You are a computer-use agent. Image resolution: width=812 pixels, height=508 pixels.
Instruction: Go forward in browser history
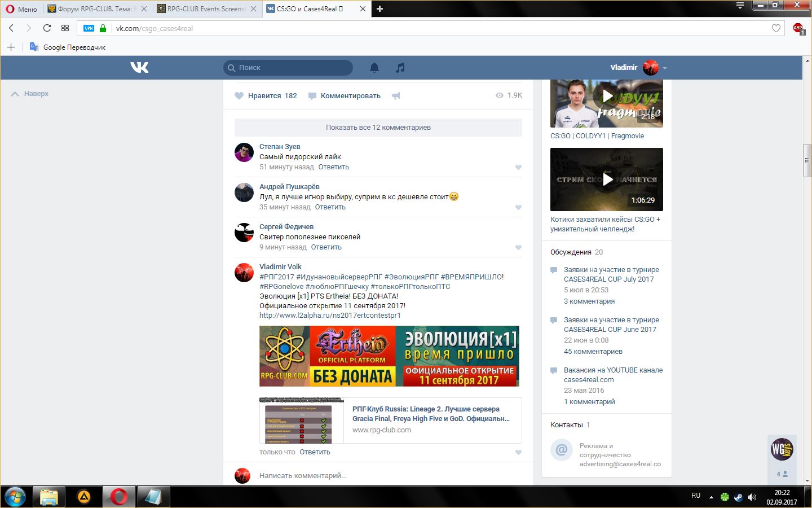[x=29, y=28]
